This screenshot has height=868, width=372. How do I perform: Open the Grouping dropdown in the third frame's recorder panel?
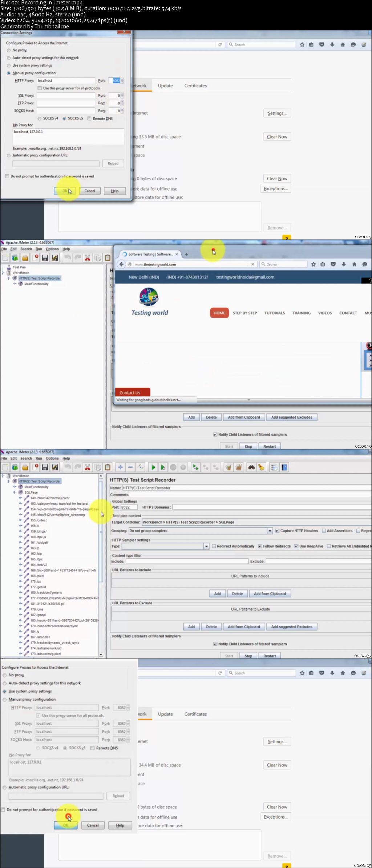point(270,531)
